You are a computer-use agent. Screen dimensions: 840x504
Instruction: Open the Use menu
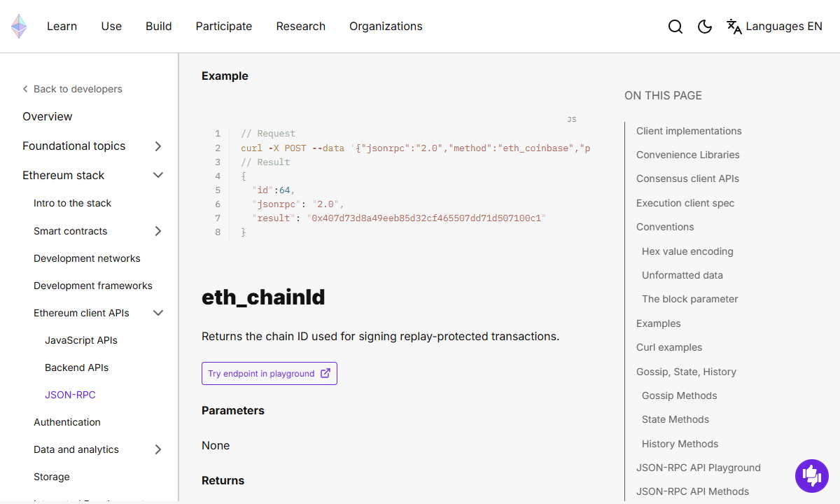tap(111, 27)
